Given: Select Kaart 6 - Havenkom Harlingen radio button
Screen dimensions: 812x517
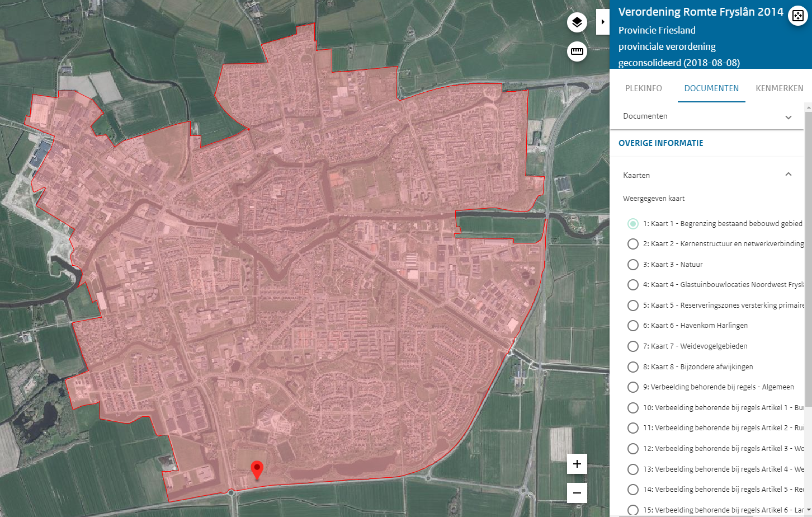Looking at the screenshot, I should point(633,326).
